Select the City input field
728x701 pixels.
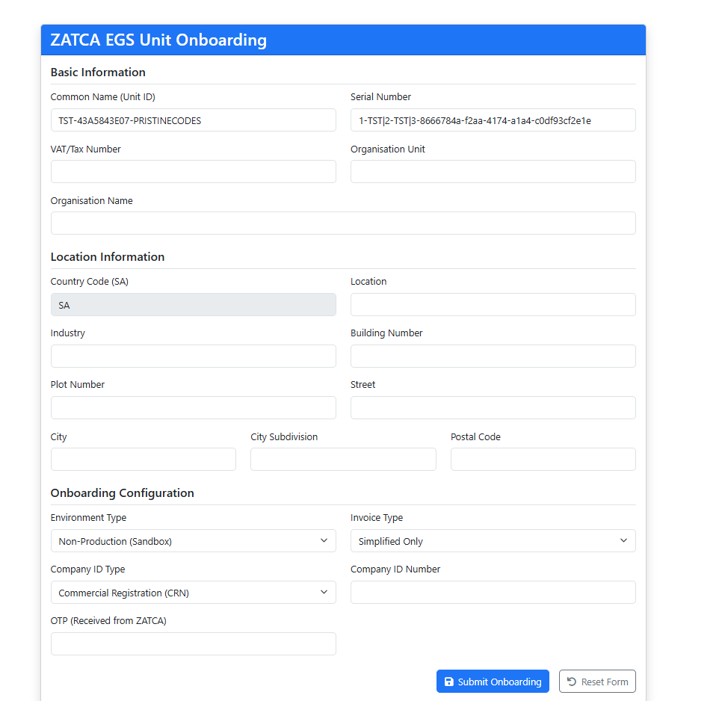pos(143,459)
